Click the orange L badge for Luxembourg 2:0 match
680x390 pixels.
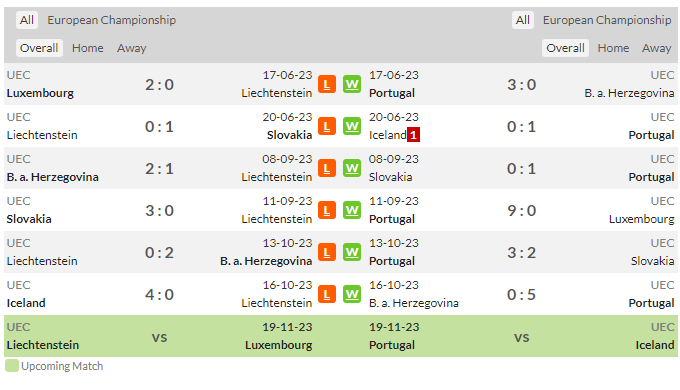[x=327, y=84]
